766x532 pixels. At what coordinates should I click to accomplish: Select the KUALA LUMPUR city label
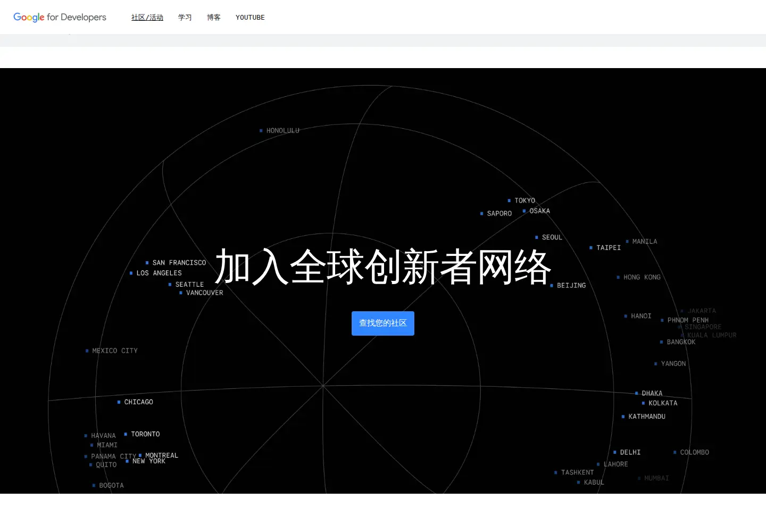(712, 335)
